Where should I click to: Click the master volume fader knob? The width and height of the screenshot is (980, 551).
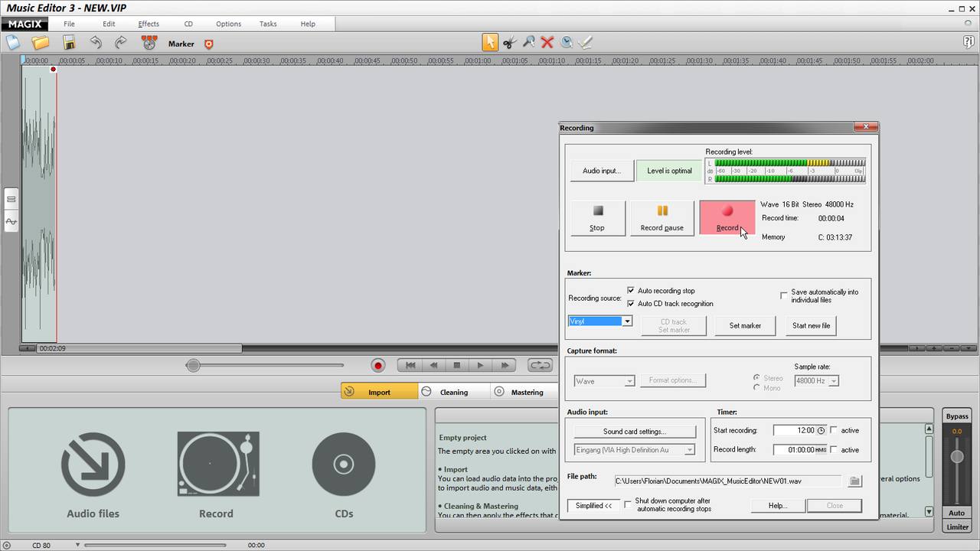coord(957,457)
